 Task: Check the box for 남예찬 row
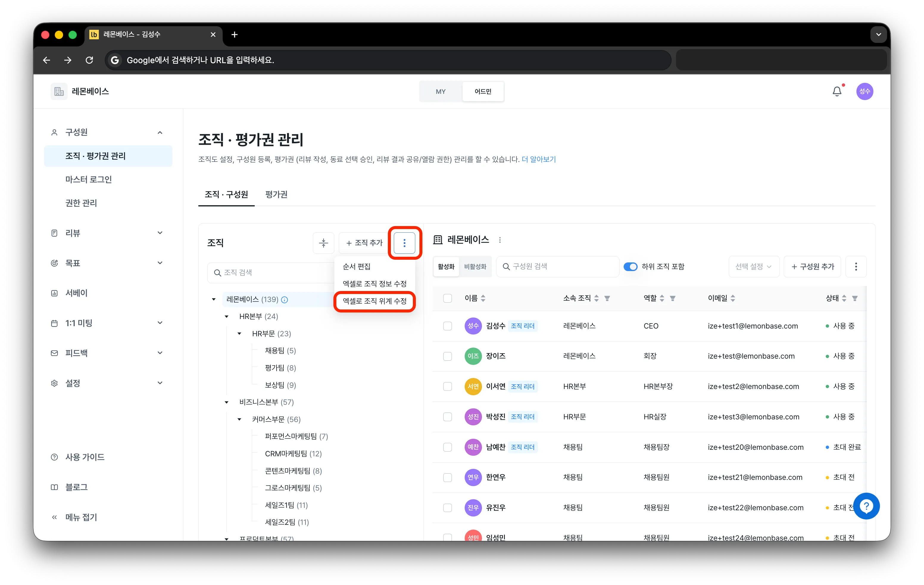[x=447, y=447]
